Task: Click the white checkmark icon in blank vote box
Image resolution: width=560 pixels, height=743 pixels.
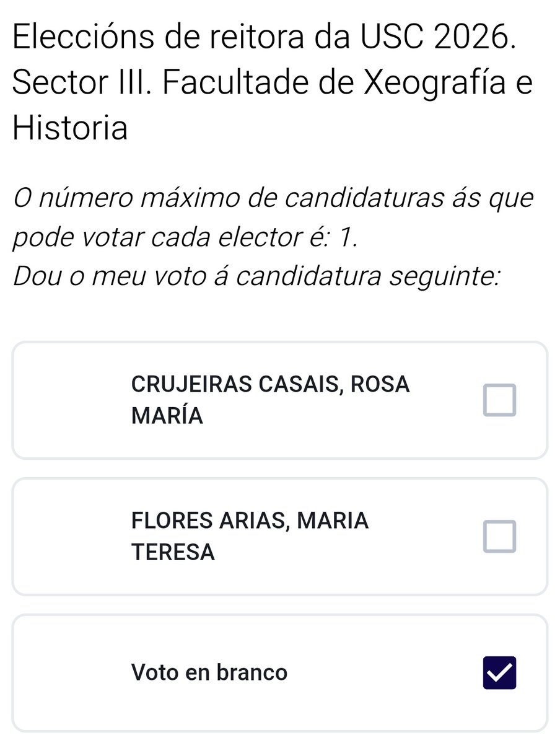Action: pyautogui.click(x=499, y=672)
